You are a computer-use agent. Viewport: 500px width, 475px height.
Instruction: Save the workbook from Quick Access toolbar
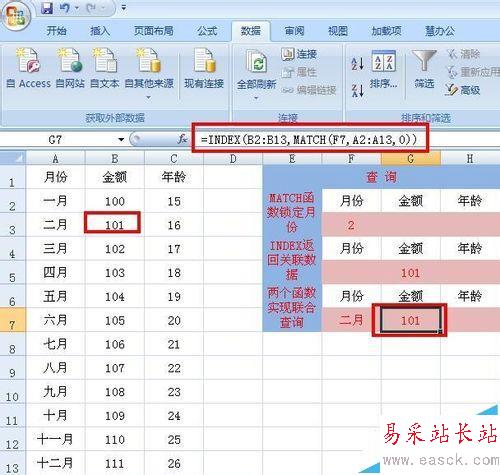pyautogui.click(x=47, y=8)
